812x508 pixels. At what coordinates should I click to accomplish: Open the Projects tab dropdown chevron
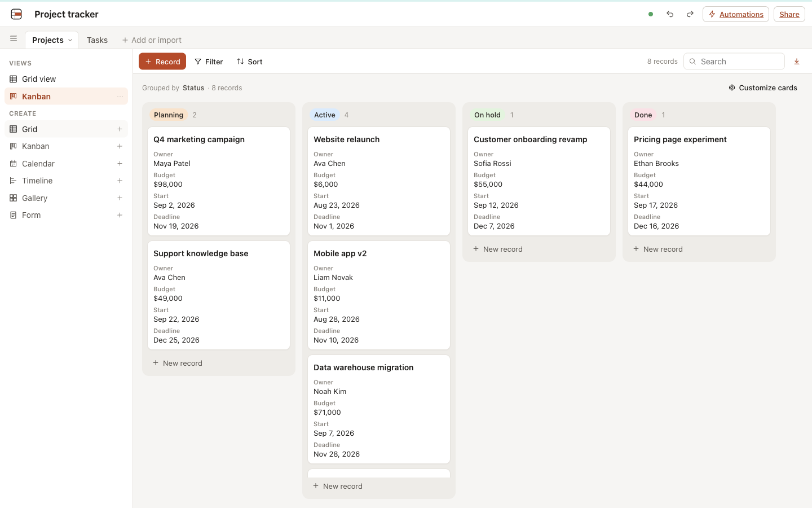(70, 40)
